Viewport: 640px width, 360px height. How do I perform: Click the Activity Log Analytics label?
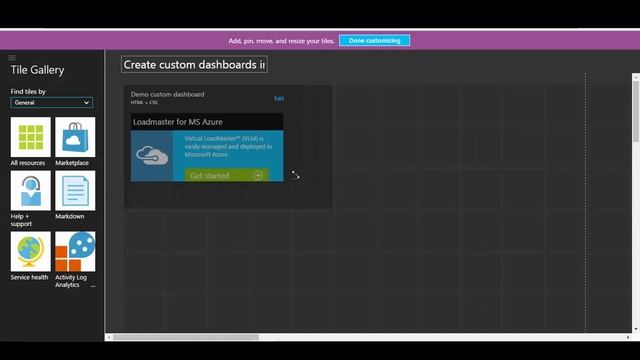[71, 281]
